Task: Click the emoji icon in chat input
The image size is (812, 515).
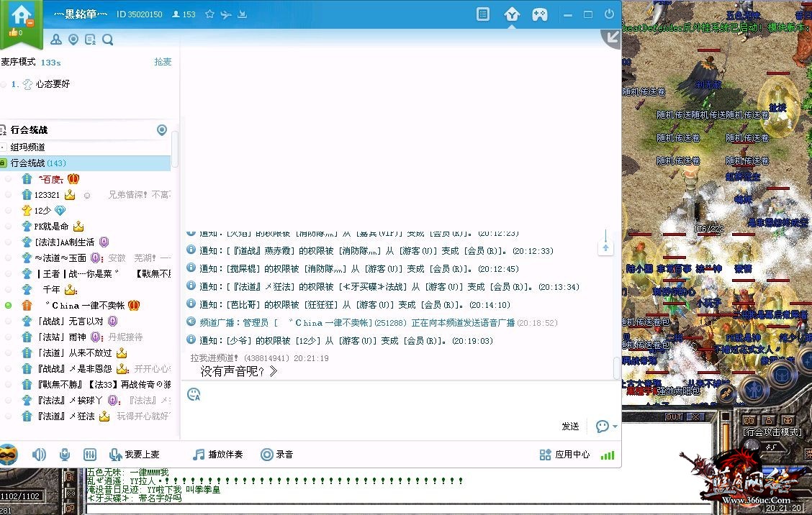Action: [194, 394]
